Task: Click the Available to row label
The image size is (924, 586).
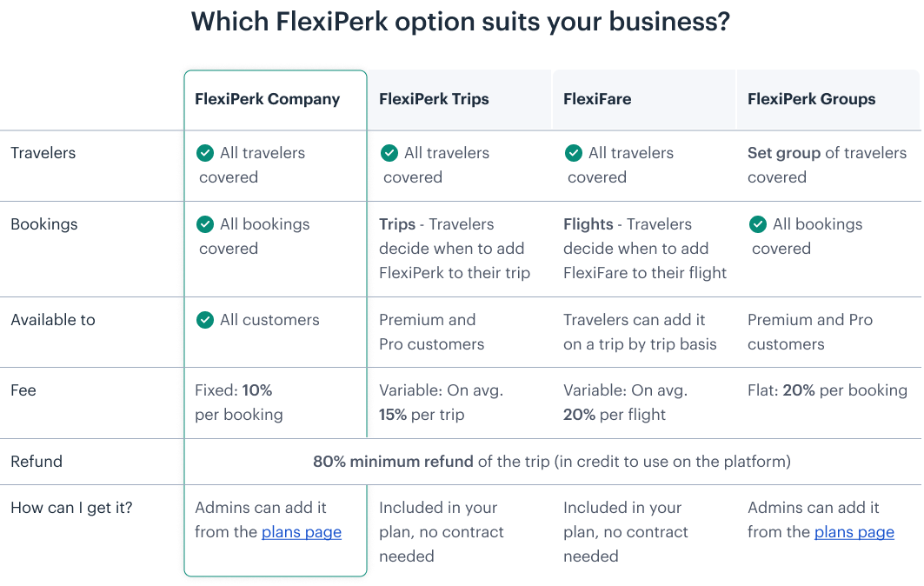Action: point(53,320)
